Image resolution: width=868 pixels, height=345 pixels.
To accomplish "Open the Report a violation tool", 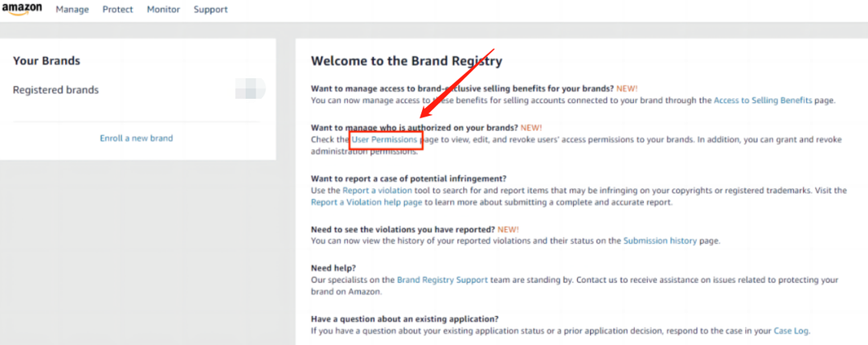I will click(x=377, y=191).
